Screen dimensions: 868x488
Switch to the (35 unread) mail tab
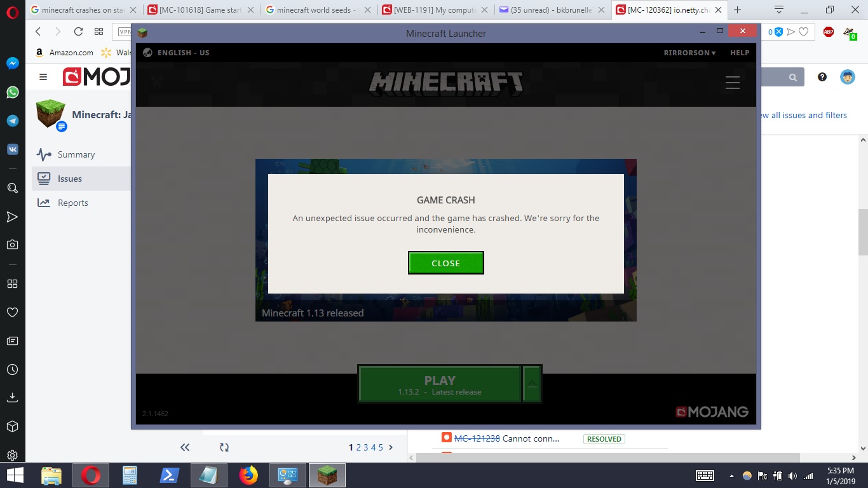[x=552, y=10]
